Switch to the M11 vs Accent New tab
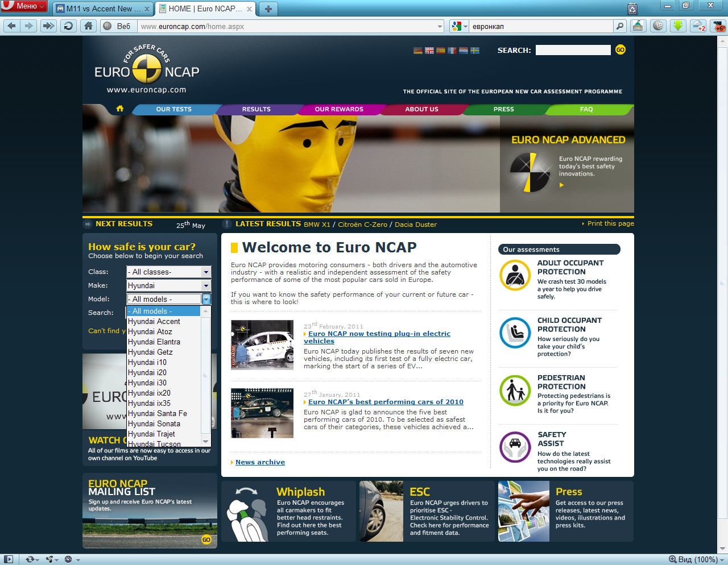Viewport: 728px width, 565px height. coord(103,9)
